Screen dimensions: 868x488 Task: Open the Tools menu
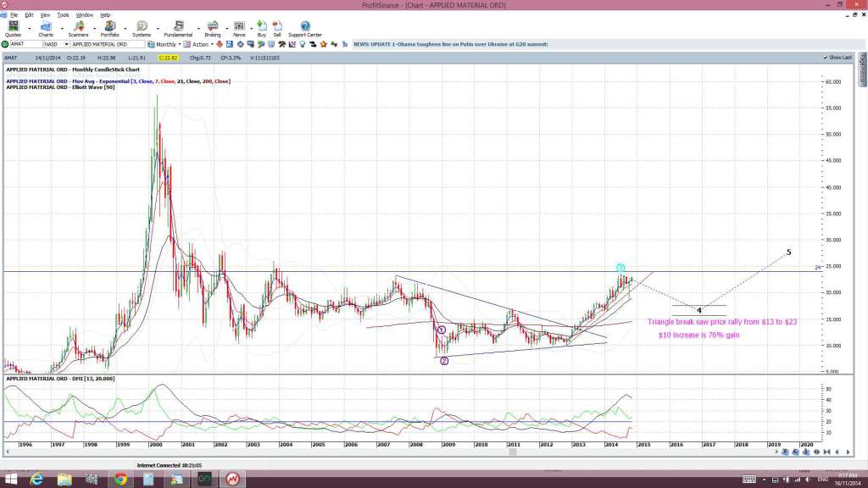coord(63,15)
